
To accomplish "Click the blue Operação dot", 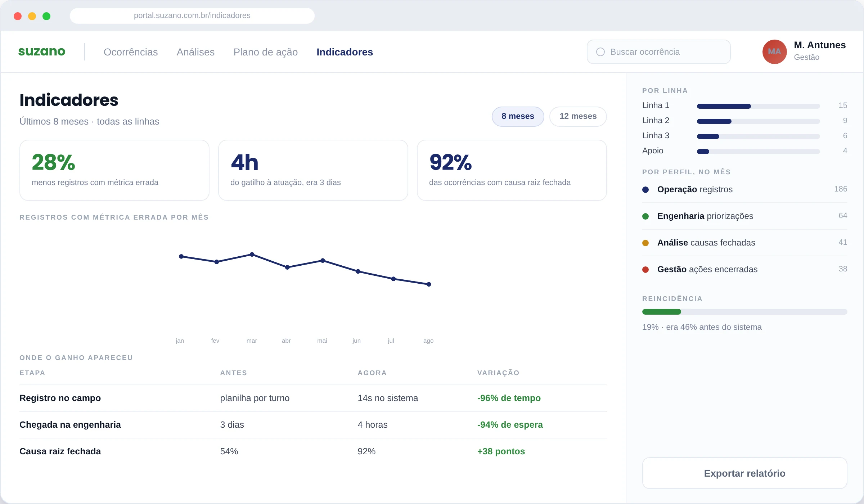I will [645, 189].
